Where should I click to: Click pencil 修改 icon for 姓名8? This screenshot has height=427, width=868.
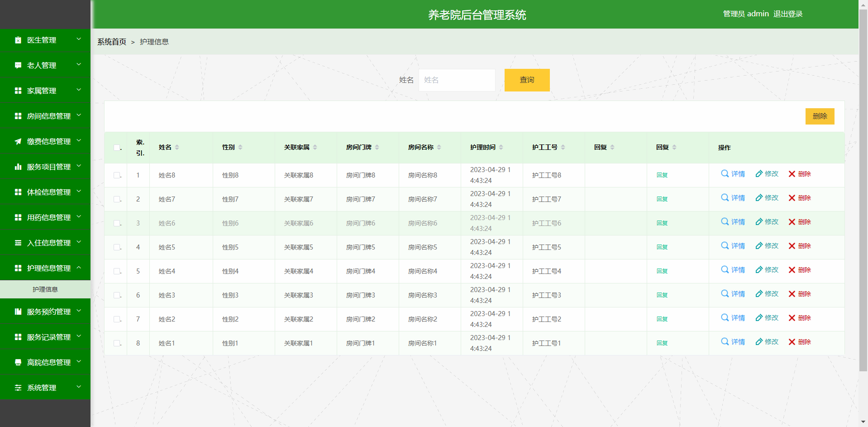(759, 174)
